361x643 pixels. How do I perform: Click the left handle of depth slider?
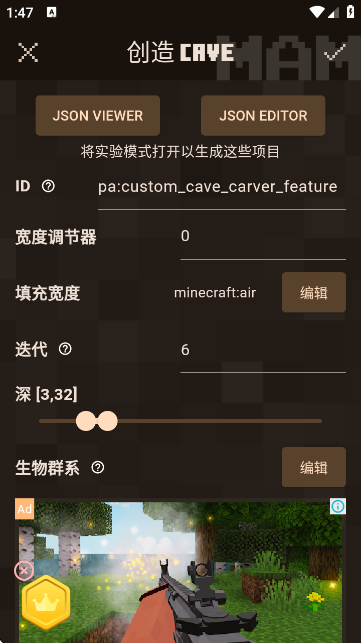86,421
